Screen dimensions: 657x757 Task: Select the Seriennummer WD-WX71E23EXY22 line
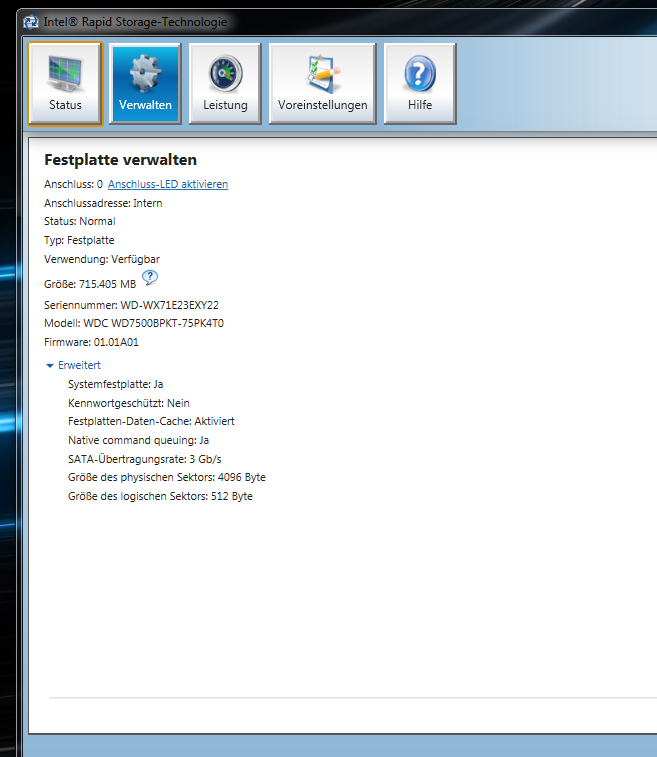(x=131, y=304)
